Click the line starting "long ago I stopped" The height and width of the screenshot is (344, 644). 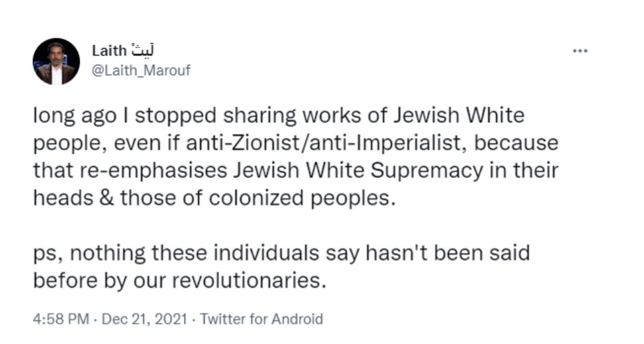point(278,116)
